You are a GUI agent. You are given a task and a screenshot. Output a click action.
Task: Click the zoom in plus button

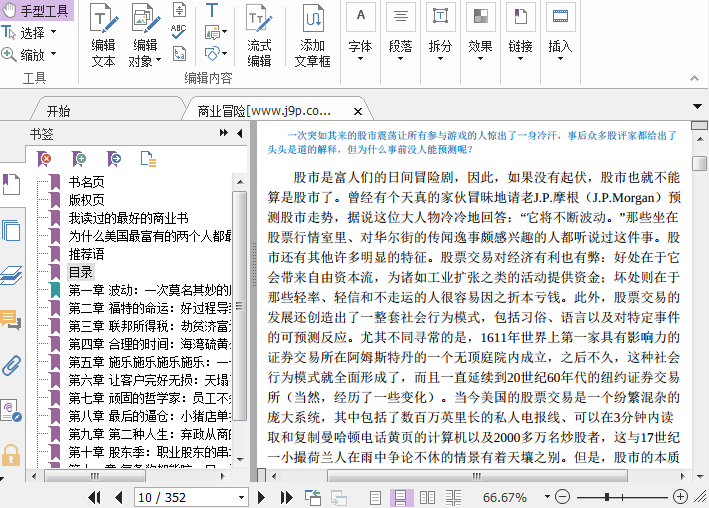point(681,497)
